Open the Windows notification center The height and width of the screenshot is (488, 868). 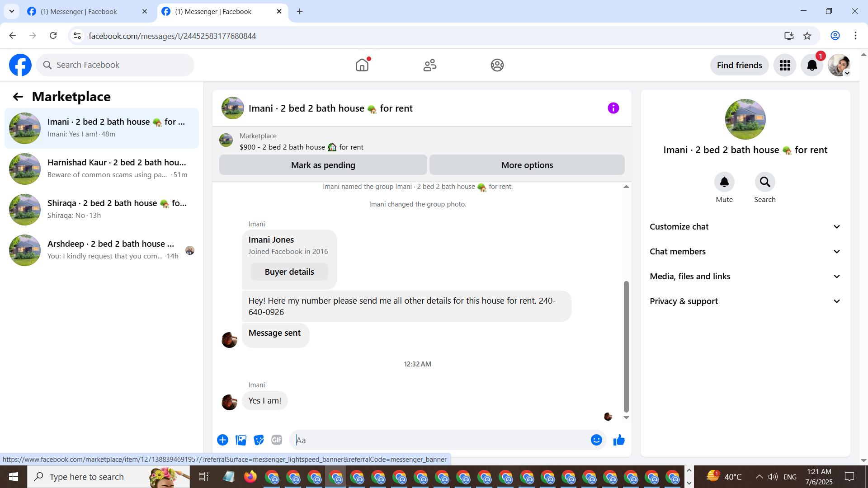849,477
